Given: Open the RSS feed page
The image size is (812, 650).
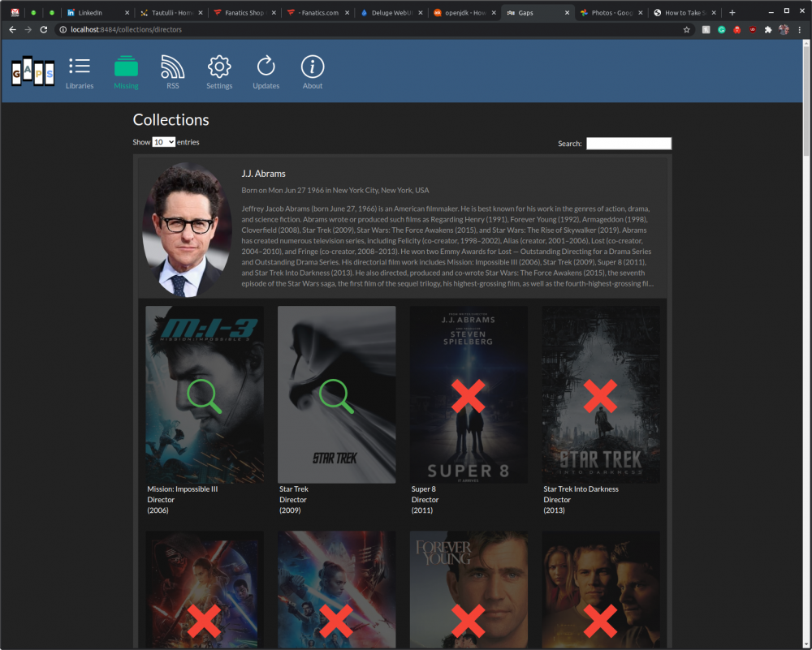Looking at the screenshot, I should (172, 72).
